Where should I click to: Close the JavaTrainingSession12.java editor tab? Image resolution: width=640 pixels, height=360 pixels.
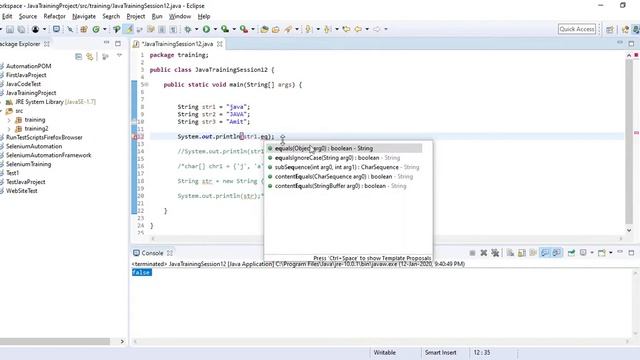coord(220,44)
